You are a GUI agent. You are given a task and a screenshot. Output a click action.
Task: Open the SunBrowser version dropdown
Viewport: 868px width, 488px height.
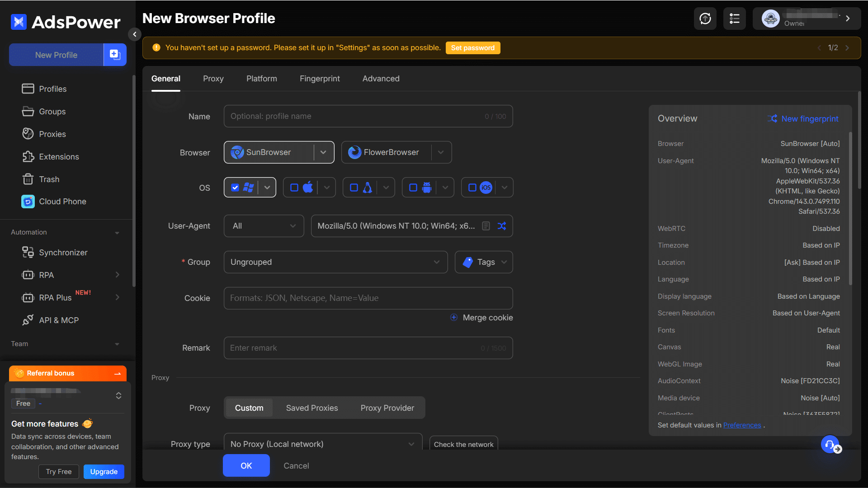(323, 152)
